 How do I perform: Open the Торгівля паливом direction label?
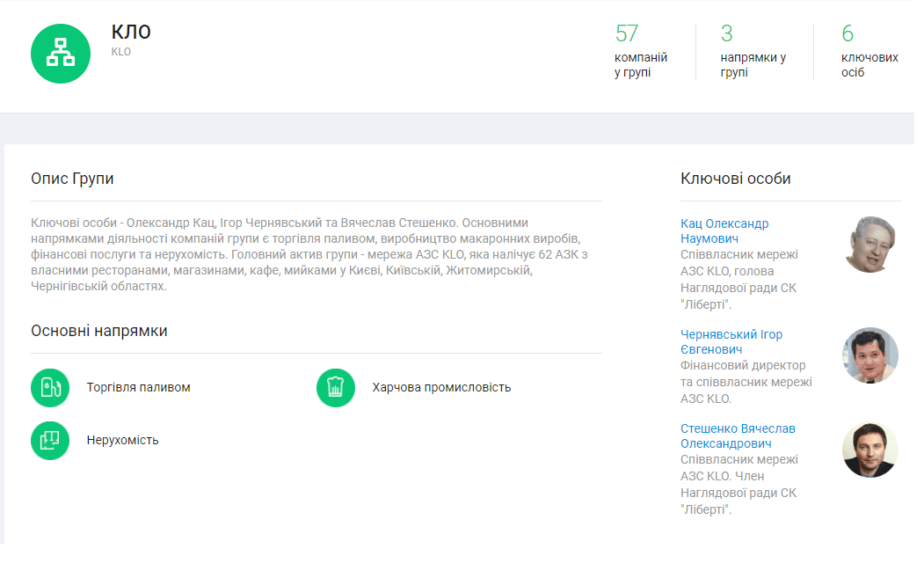(x=138, y=388)
